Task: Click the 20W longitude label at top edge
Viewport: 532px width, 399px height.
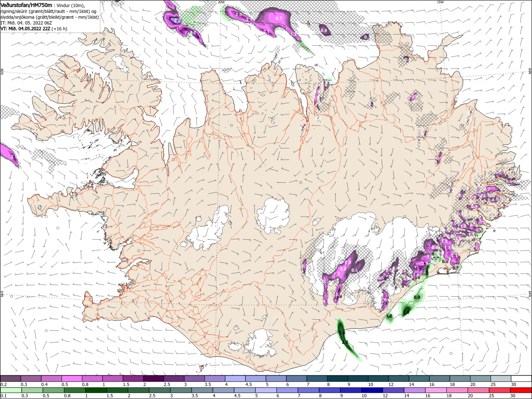Action: click(221, 2)
